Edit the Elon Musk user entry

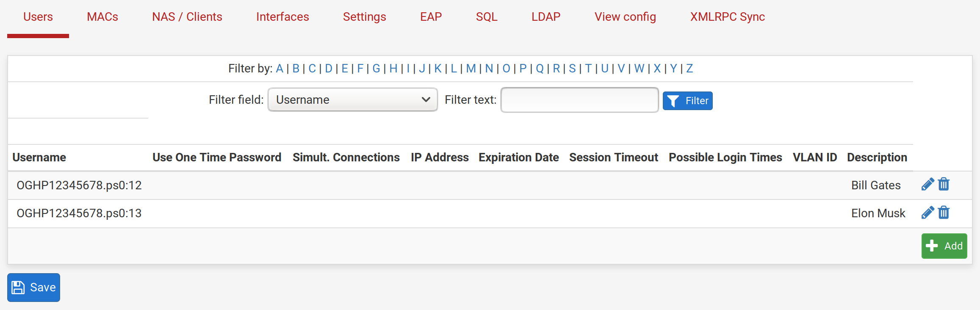click(x=927, y=213)
